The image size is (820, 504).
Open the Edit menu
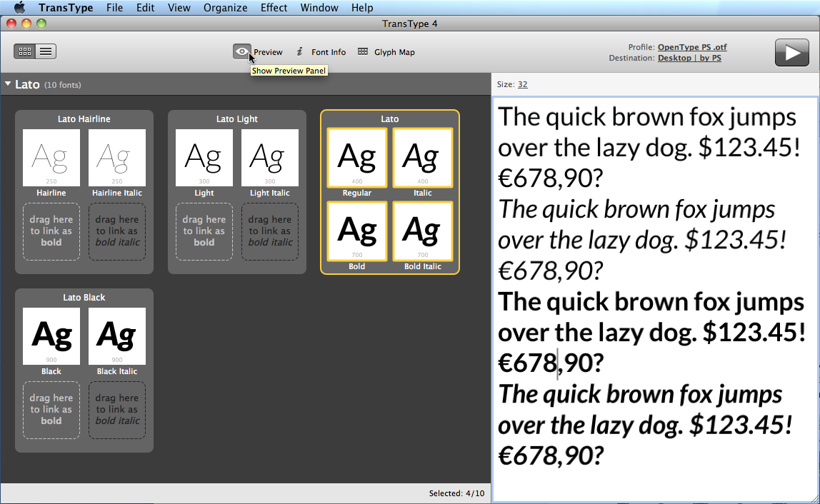(145, 8)
